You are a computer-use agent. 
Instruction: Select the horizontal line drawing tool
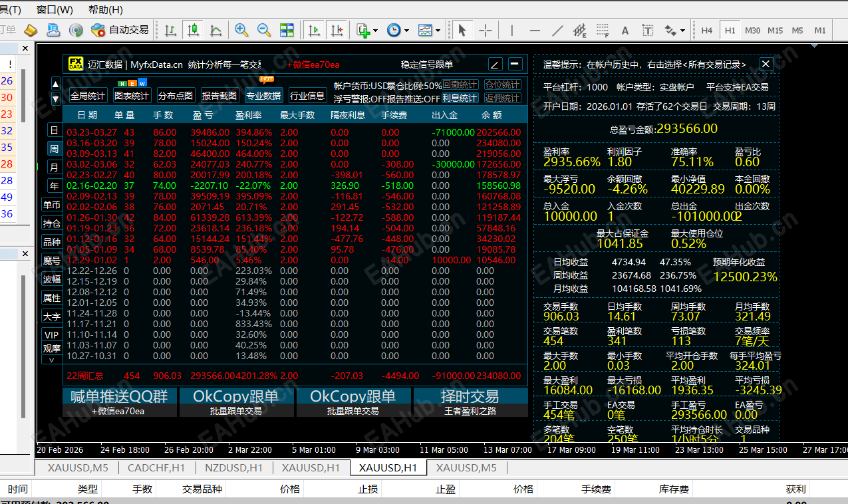[535, 30]
